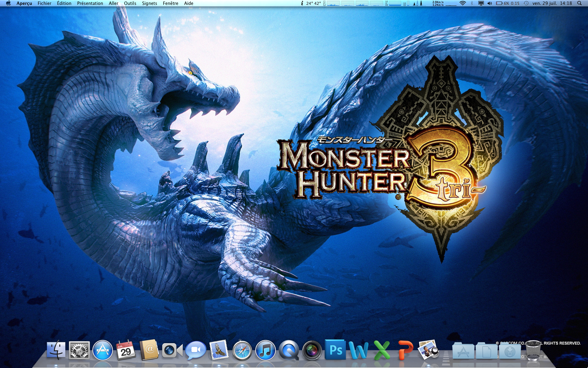The height and width of the screenshot is (368, 588).
Task: Open the Documents folder stack
Action: point(487,351)
